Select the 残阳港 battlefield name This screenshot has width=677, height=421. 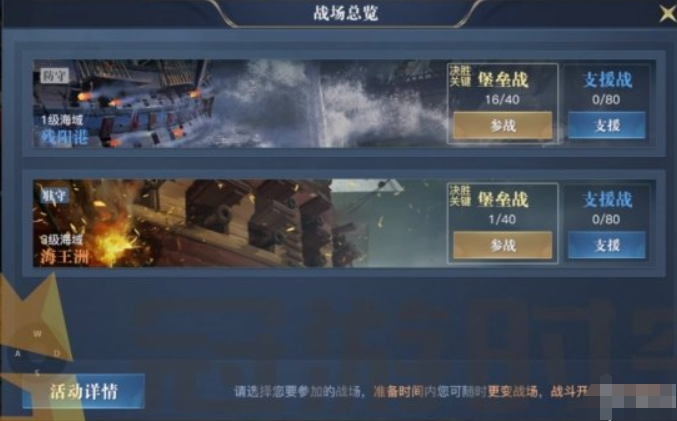65,137
